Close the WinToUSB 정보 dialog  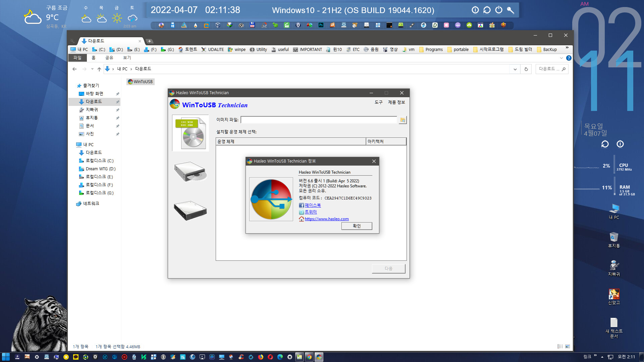tap(374, 161)
